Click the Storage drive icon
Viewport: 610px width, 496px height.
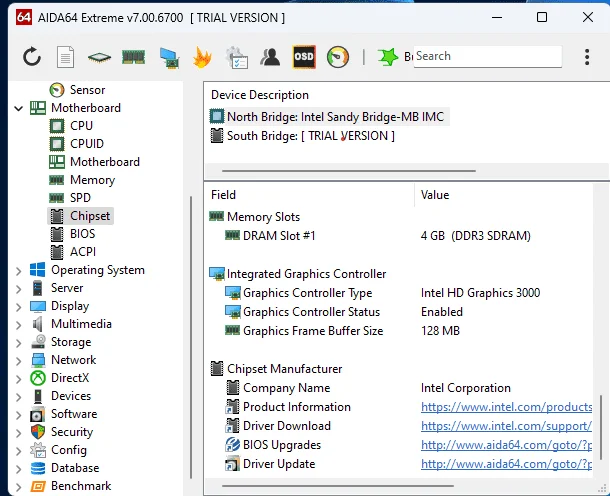[38, 342]
